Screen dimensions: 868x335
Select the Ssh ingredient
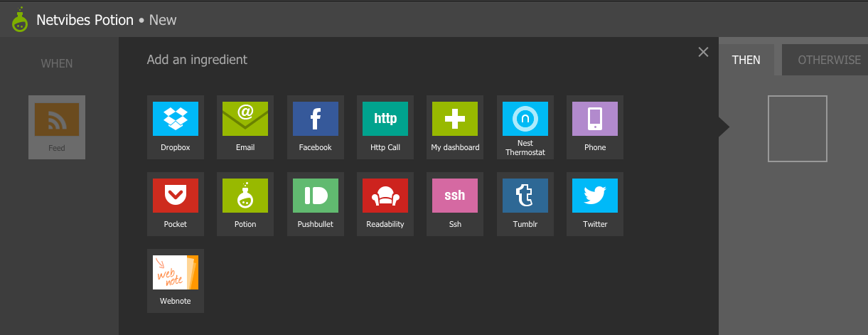[455, 204]
